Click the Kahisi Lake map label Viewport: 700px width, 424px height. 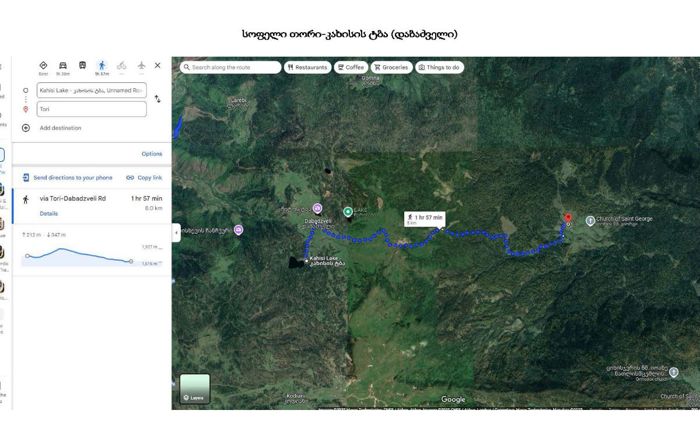(x=327, y=261)
